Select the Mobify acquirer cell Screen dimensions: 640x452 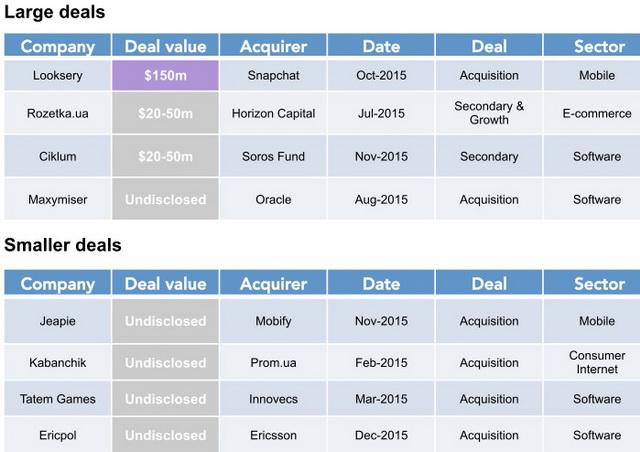(273, 322)
